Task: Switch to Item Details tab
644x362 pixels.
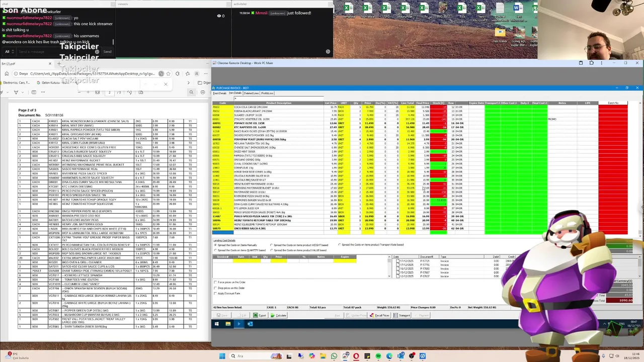Action: click(x=235, y=93)
